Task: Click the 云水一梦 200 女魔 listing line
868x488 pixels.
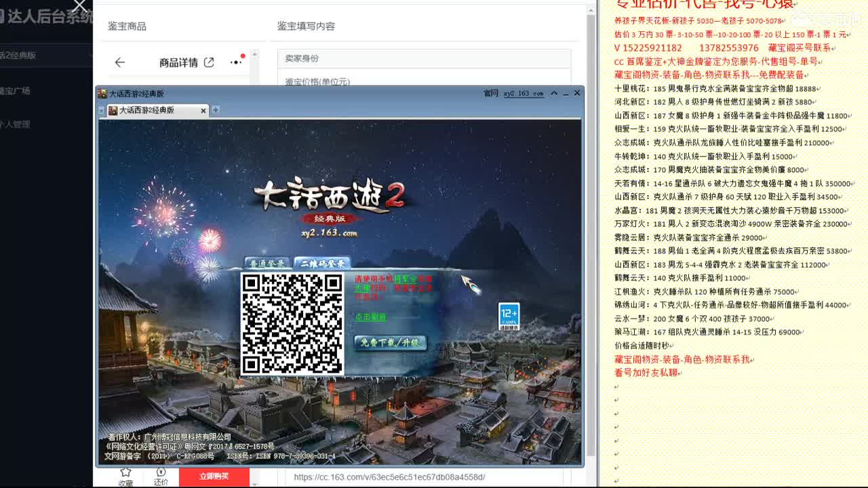Action: point(694,319)
